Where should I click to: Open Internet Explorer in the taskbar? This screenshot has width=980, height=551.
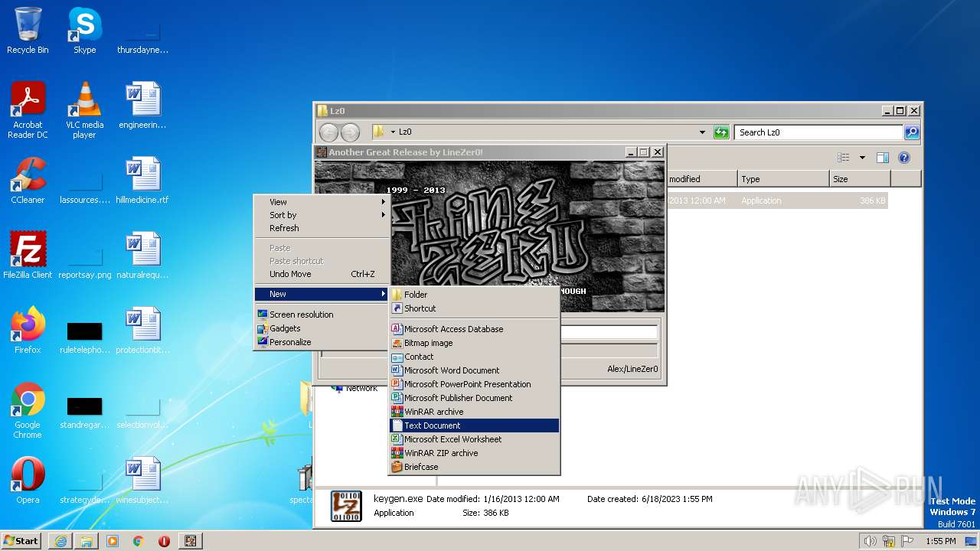(x=60, y=540)
